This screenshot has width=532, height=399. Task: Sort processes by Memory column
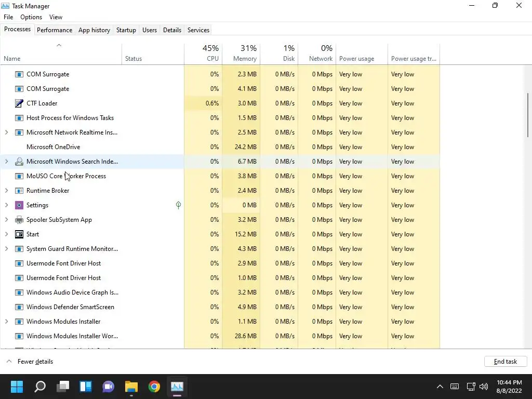click(x=241, y=54)
